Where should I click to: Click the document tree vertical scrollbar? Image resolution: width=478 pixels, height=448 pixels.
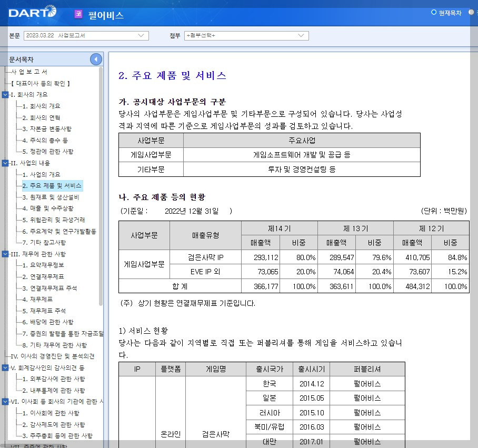101,186
